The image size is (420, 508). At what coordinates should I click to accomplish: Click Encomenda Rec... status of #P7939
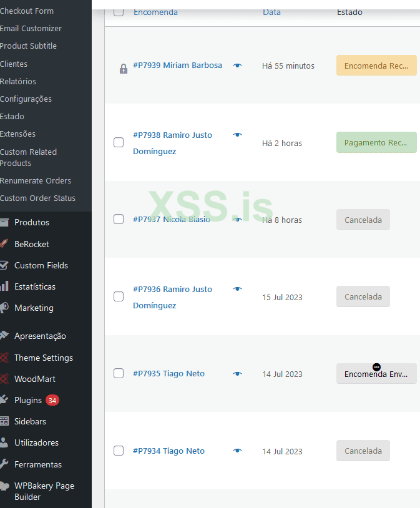376,66
